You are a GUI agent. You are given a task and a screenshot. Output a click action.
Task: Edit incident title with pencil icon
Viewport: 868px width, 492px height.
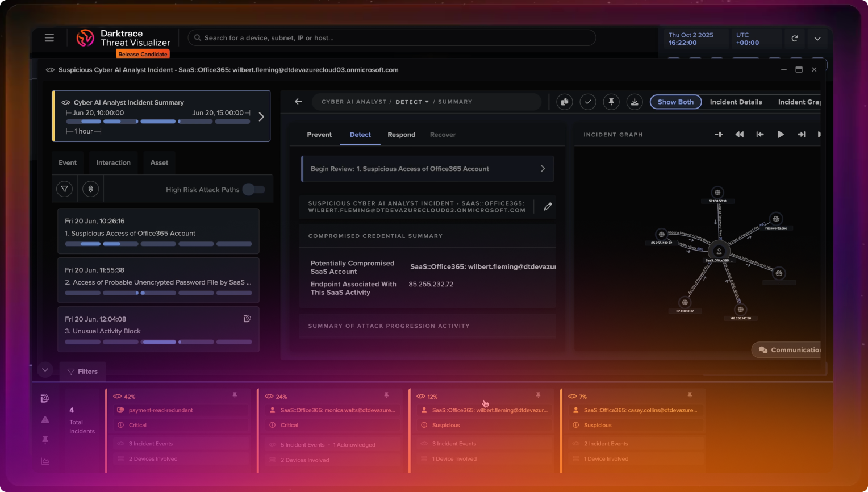pyautogui.click(x=548, y=207)
